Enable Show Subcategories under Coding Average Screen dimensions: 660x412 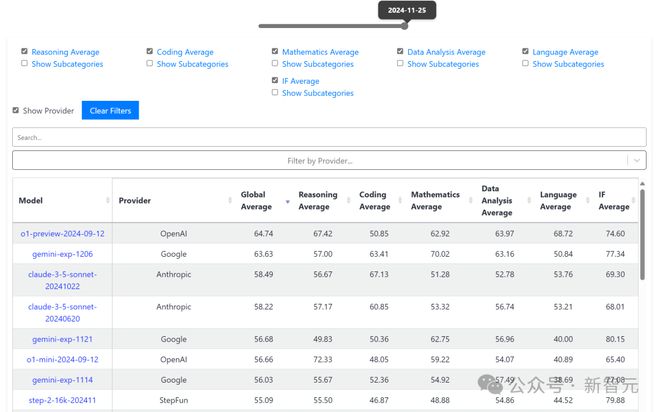click(150, 64)
